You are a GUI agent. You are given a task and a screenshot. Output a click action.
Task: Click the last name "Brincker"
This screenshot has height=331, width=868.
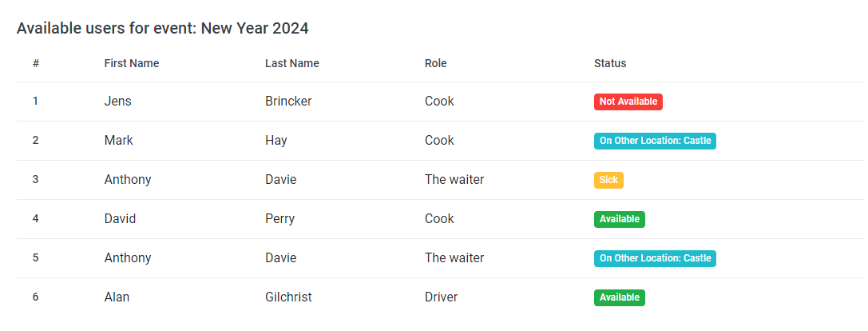pyautogui.click(x=288, y=102)
